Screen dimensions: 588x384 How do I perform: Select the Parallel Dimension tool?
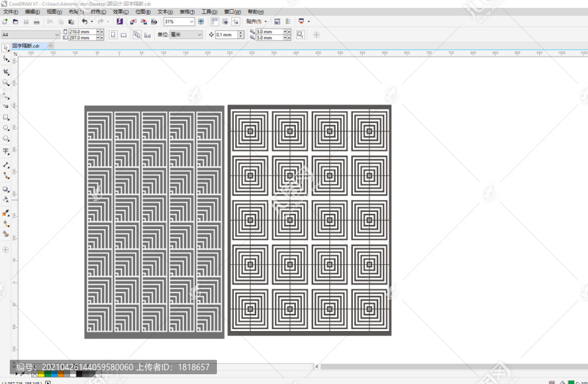pos(6,165)
